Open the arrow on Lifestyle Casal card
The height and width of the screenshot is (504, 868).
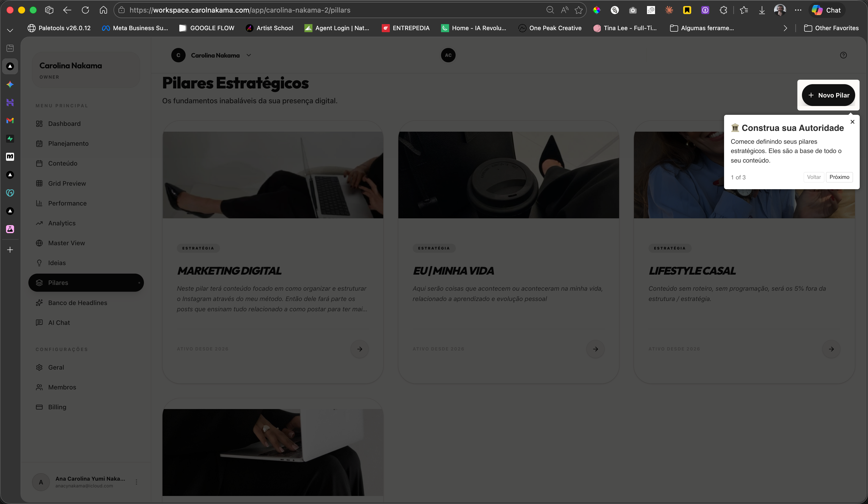[831, 349]
